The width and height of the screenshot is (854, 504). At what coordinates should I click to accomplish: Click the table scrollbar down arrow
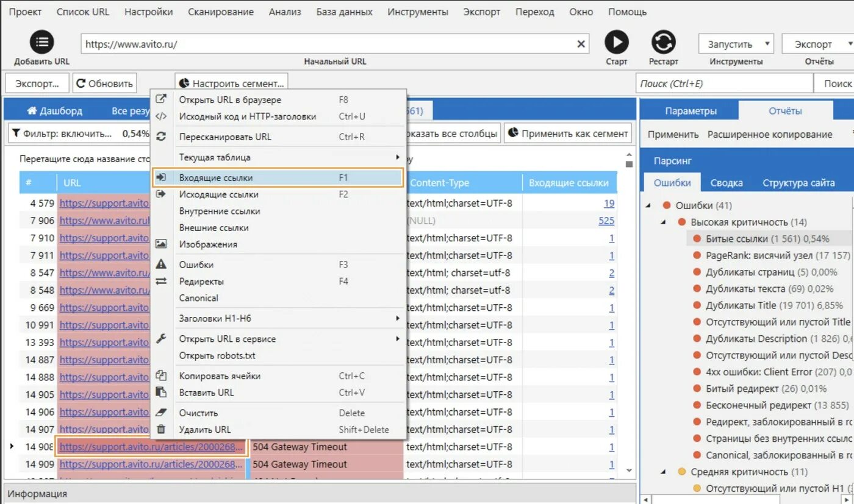coord(629,470)
